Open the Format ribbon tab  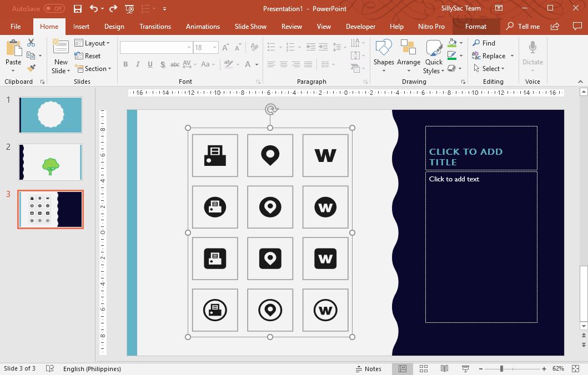pyautogui.click(x=476, y=26)
